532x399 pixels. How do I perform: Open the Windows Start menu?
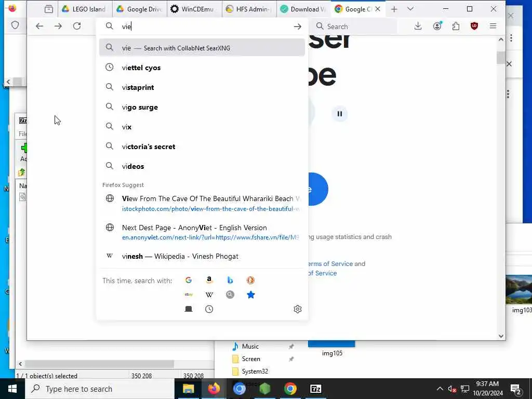point(12,389)
